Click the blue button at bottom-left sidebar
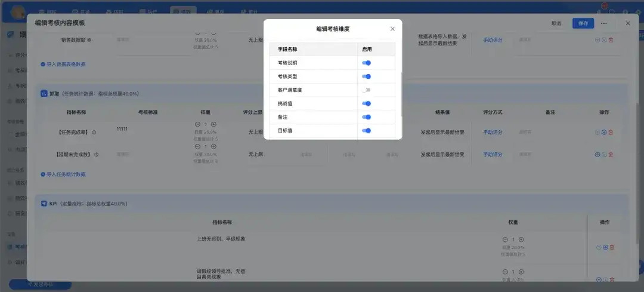This screenshot has width=644, height=292. tap(41, 284)
